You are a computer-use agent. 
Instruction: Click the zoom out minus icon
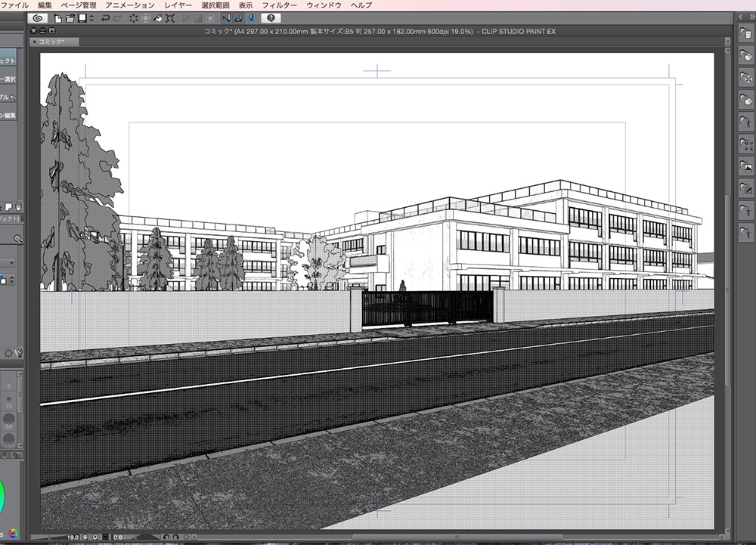[x=85, y=537]
